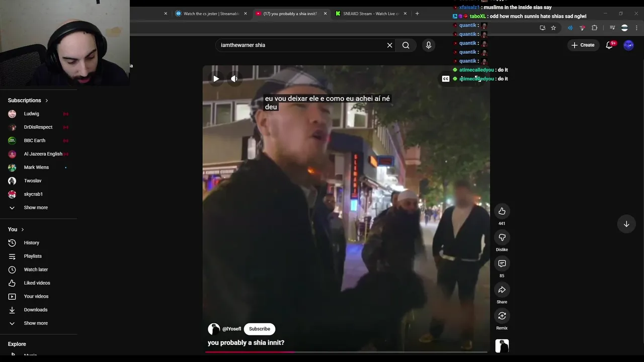
Task: Run search with magnifier button
Action: pos(406,45)
